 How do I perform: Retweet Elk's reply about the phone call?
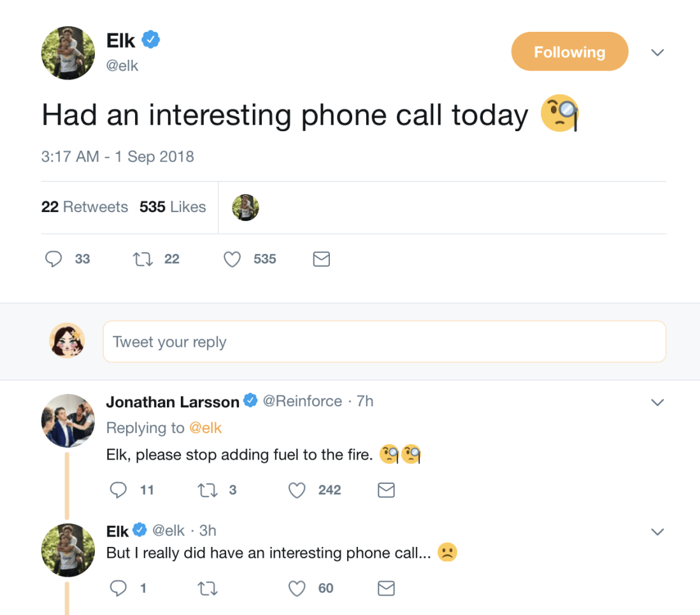tap(206, 588)
